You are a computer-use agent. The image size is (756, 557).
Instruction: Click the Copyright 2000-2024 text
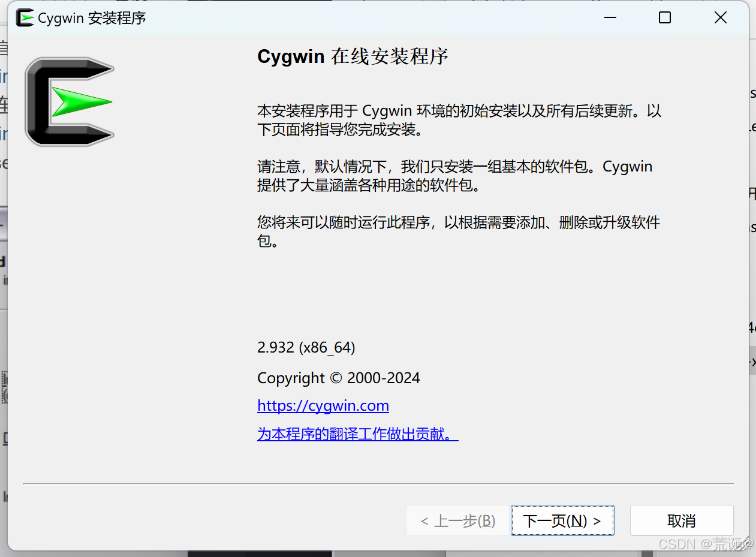338,378
